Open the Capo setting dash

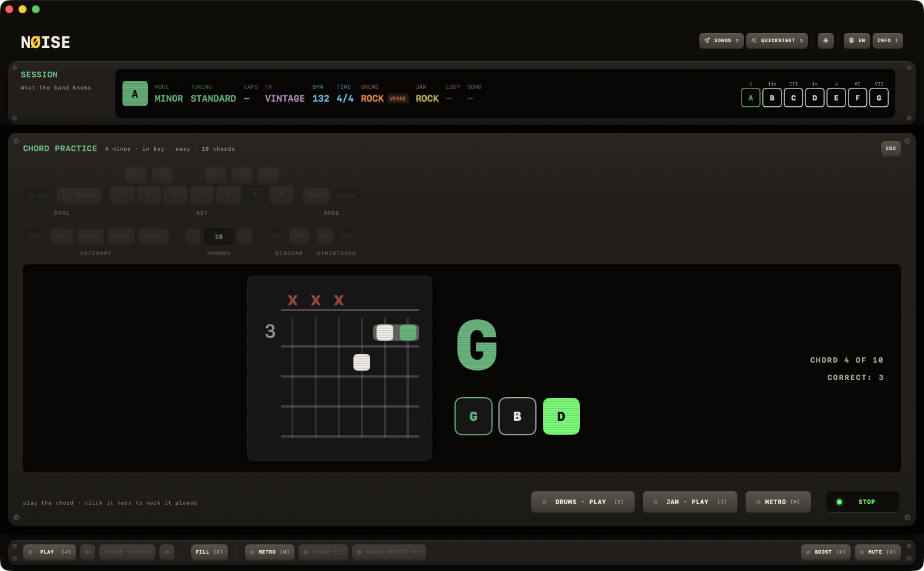pos(247,99)
